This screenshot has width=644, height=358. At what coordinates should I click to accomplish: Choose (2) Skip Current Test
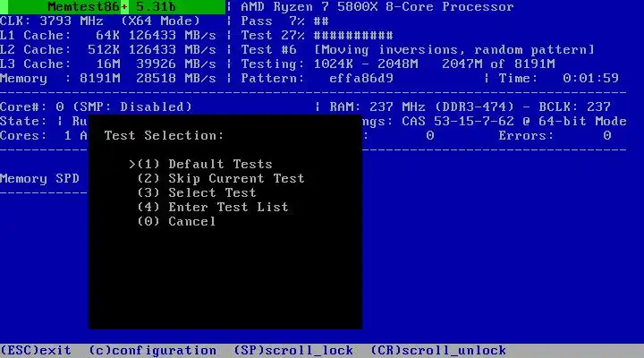[221, 178]
